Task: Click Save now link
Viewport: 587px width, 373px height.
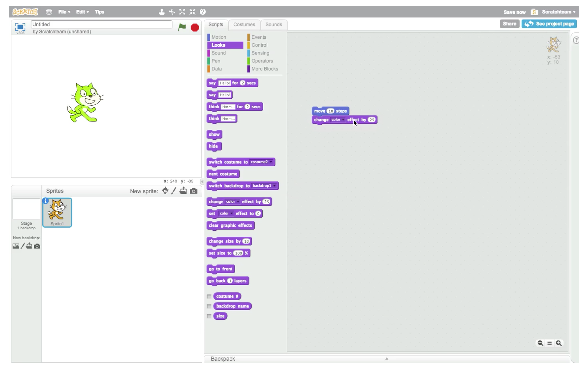Action: pos(514,12)
